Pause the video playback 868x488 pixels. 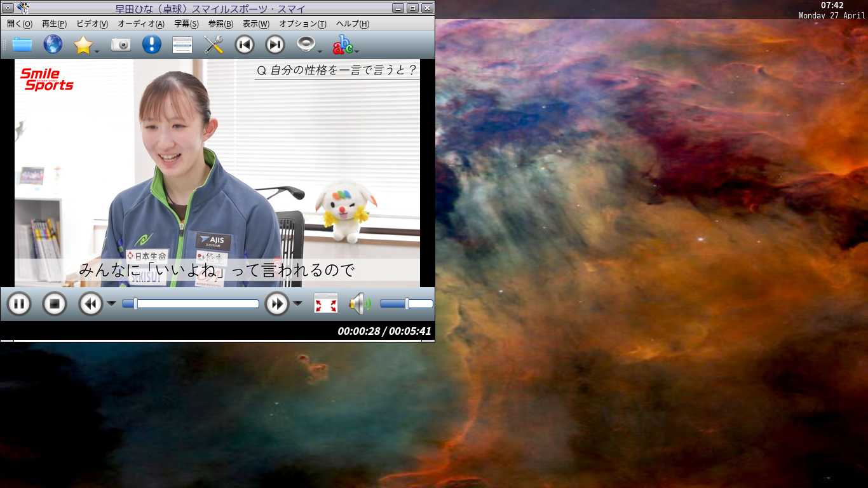pyautogui.click(x=19, y=304)
